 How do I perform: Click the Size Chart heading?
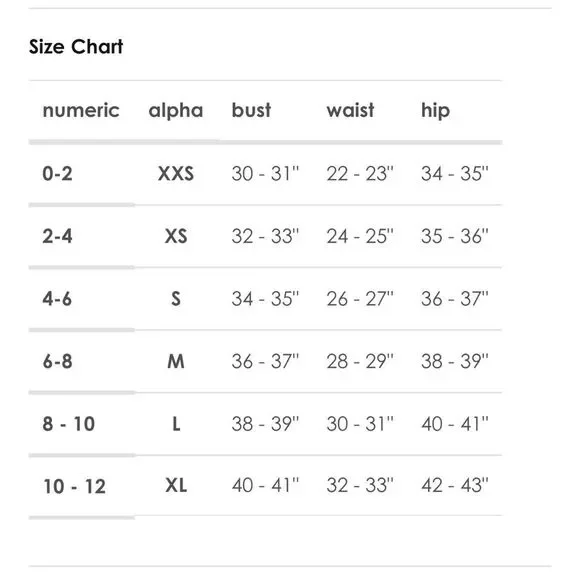(x=76, y=47)
